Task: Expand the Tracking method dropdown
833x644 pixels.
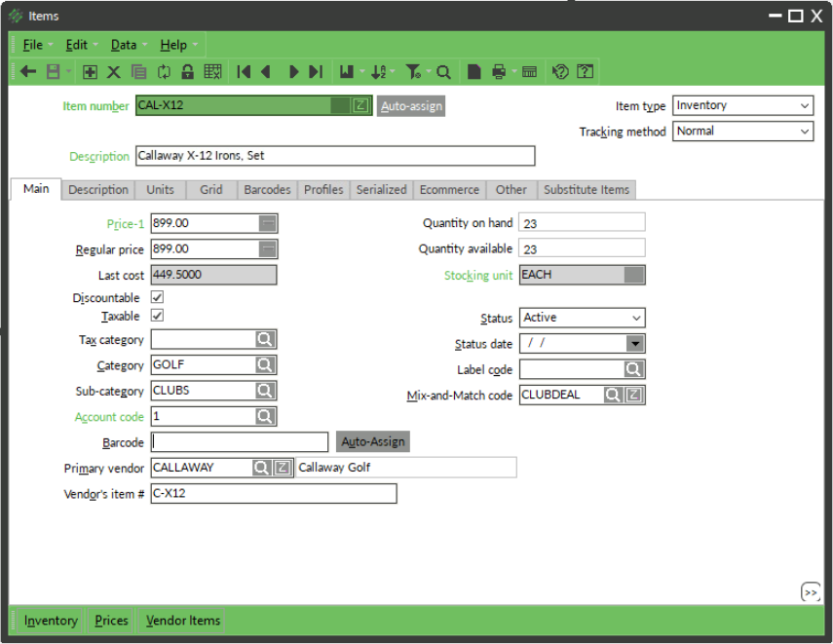Action: [x=805, y=132]
